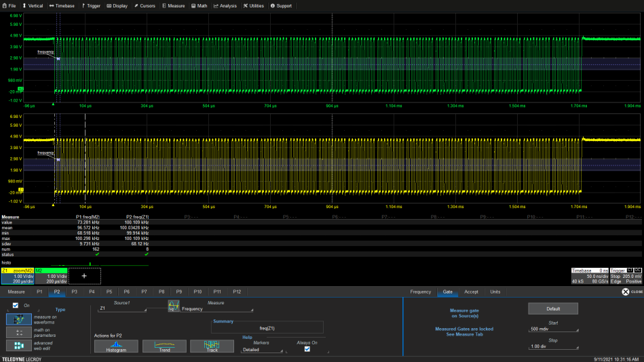Toggle the Always On help markers checkbox
This screenshot has height=362, width=644.
pyautogui.click(x=307, y=349)
